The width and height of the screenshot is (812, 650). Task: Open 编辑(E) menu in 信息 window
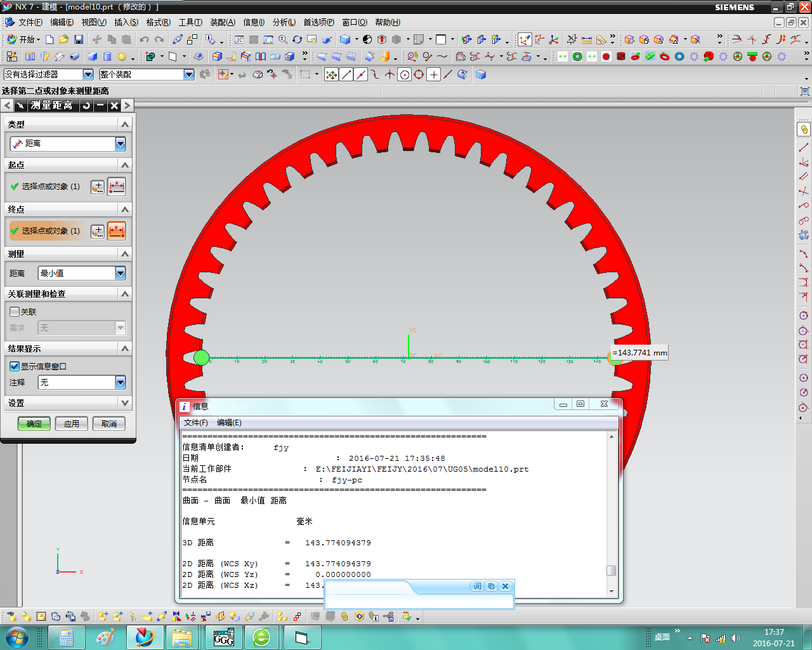(x=229, y=423)
